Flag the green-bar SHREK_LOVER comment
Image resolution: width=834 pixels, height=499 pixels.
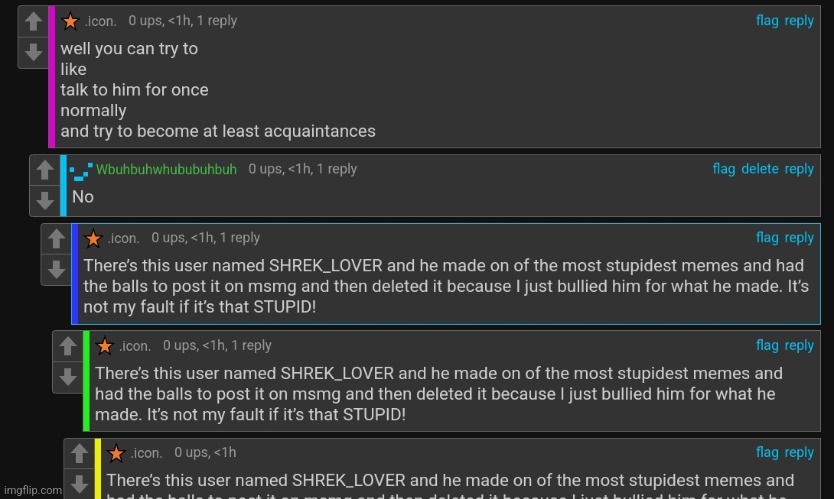point(767,345)
